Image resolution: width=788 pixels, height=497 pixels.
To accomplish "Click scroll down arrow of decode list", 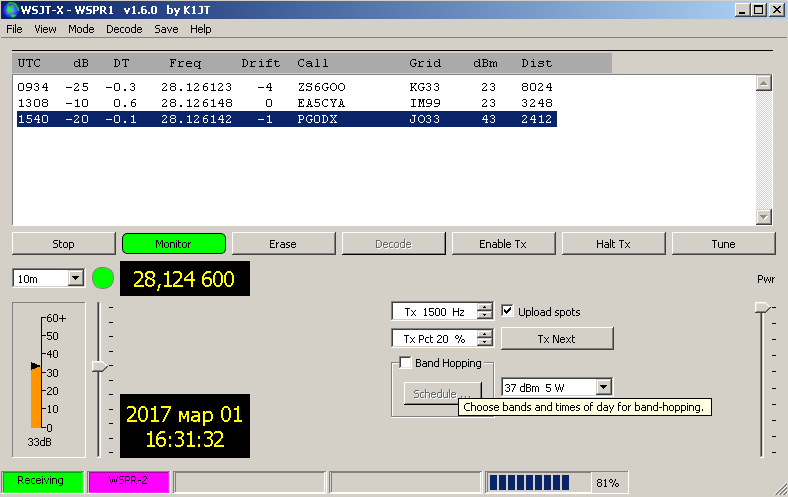I will (764, 217).
